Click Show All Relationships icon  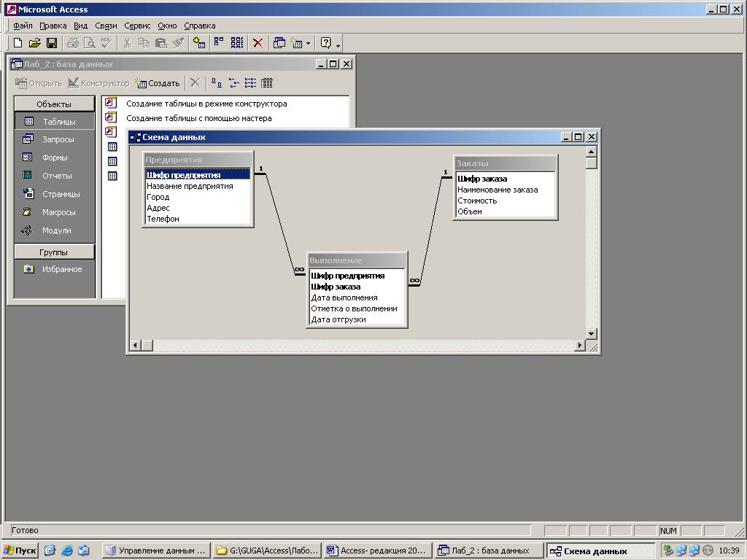[237, 43]
